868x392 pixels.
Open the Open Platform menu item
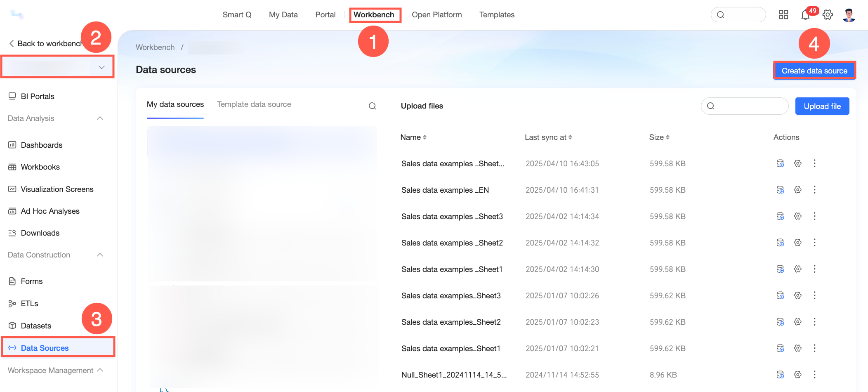(x=437, y=15)
